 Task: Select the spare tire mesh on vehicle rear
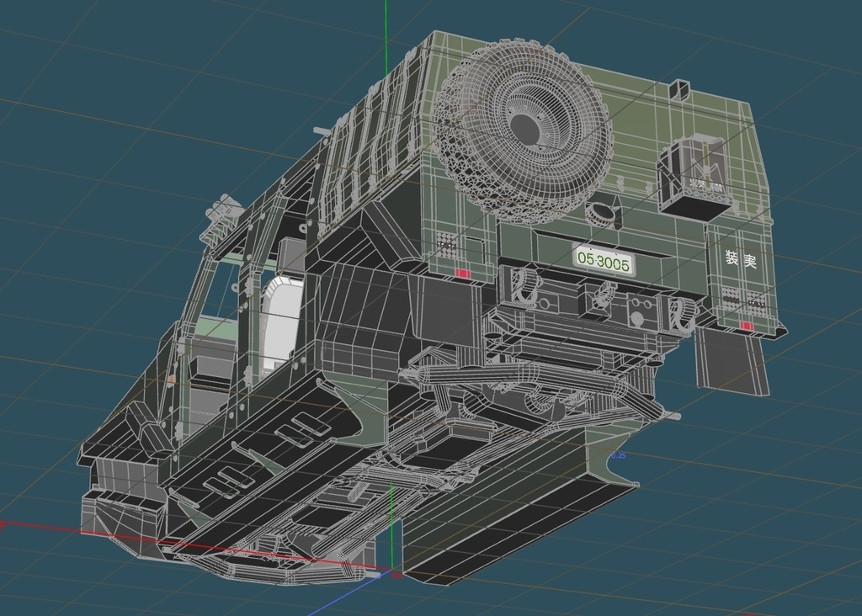coord(522,130)
